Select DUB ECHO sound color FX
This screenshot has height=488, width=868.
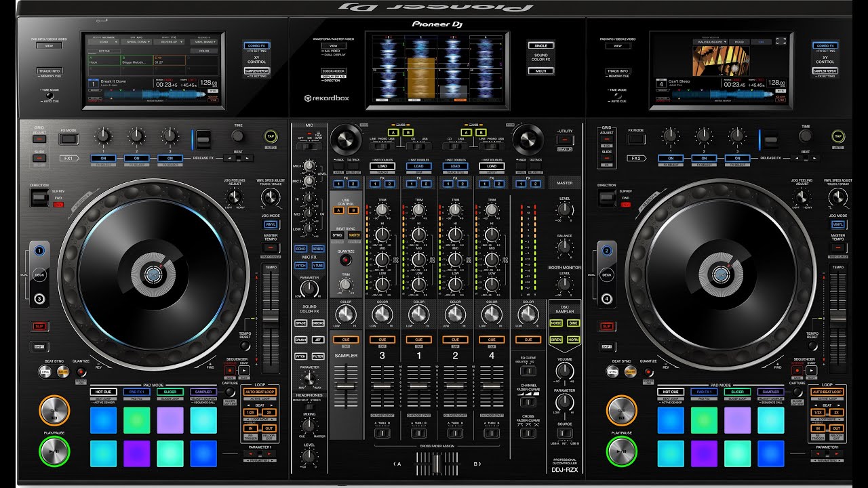318,323
